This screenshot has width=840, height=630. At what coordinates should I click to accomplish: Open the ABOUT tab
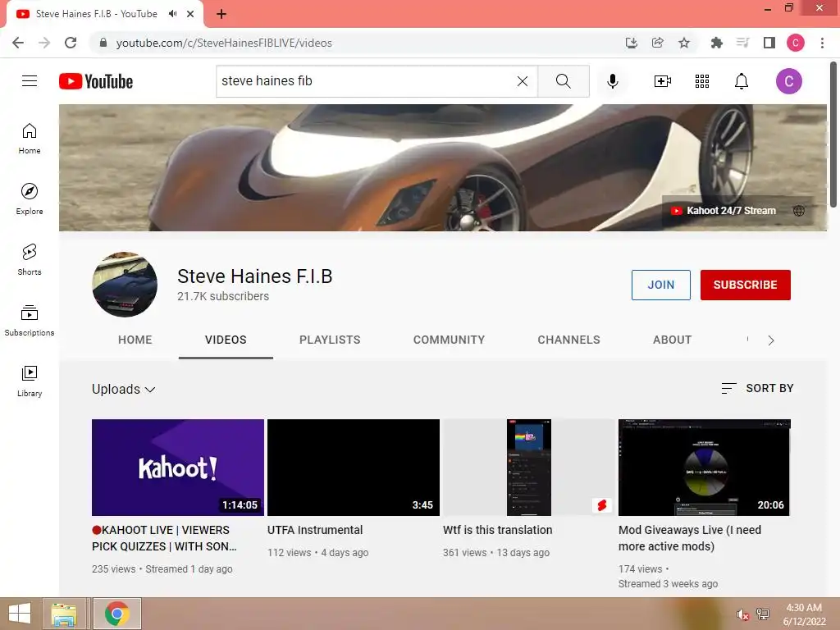(673, 340)
